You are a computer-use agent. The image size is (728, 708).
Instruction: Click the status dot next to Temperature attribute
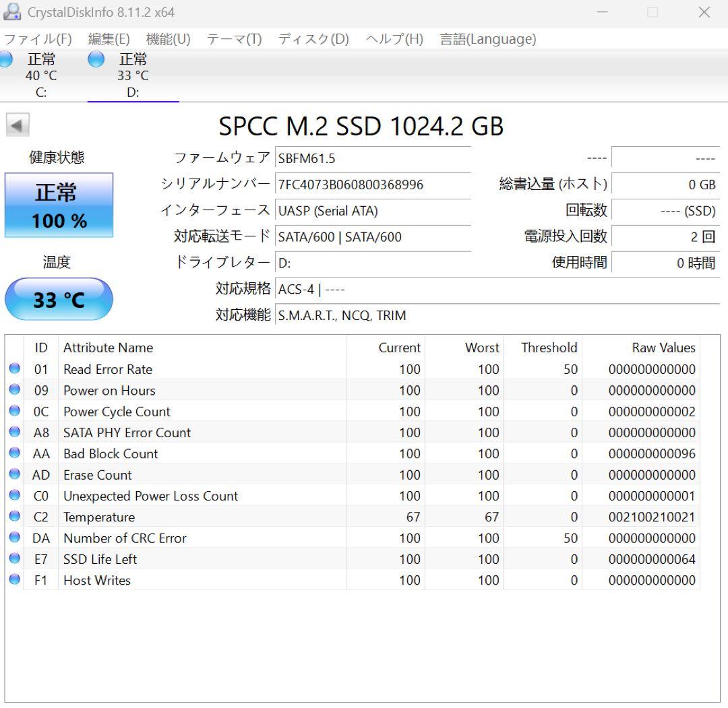tap(15, 517)
